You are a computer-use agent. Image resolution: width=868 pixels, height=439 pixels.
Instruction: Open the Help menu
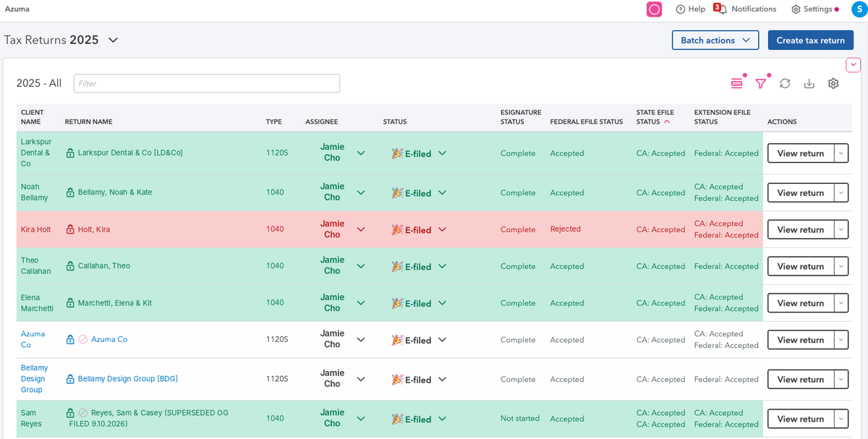coord(690,9)
